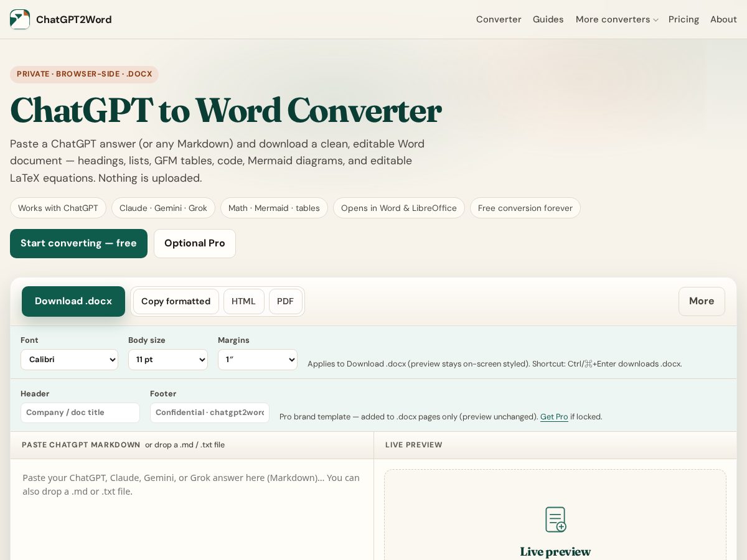The height and width of the screenshot is (560, 747).
Task: Export as HTML
Action: point(243,301)
